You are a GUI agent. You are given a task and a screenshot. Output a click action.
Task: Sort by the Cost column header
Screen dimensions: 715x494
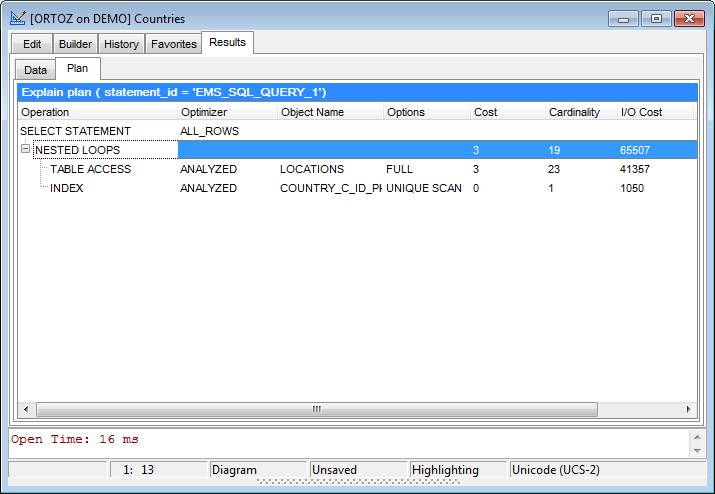[507, 112]
